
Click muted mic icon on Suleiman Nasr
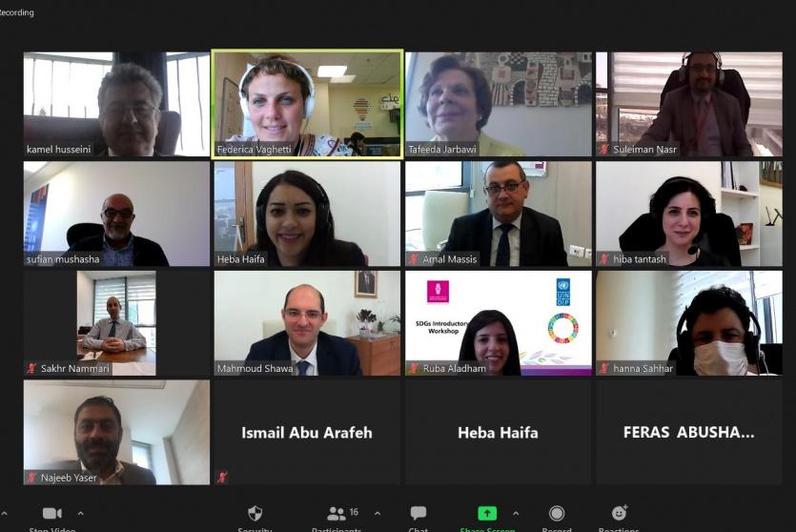click(x=604, y=150)
